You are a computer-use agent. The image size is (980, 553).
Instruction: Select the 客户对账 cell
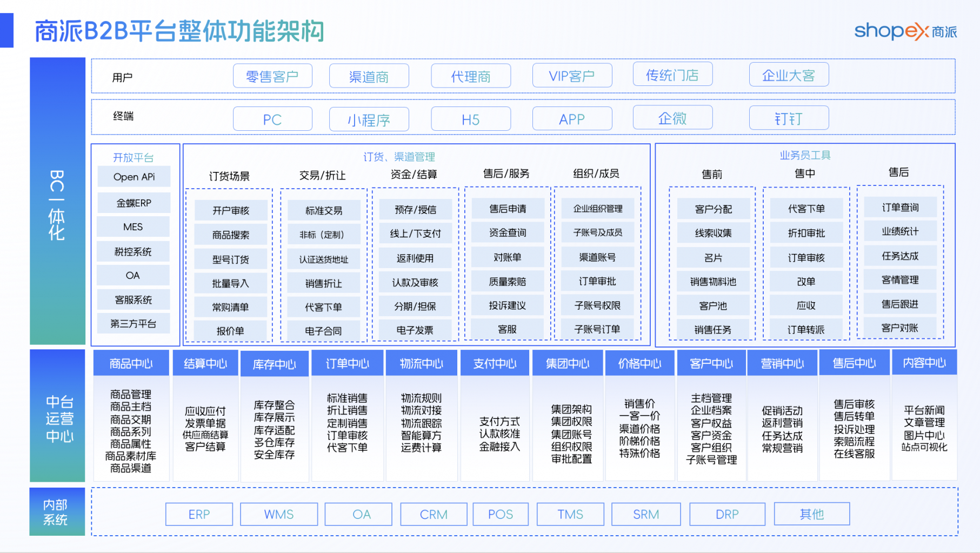point(900,328)
